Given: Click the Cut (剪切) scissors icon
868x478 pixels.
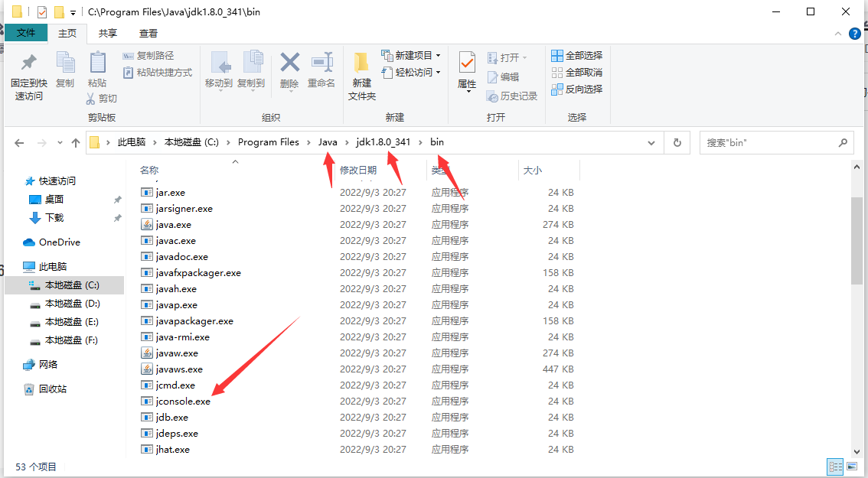Looking at the screenshot, I should 91,99.
